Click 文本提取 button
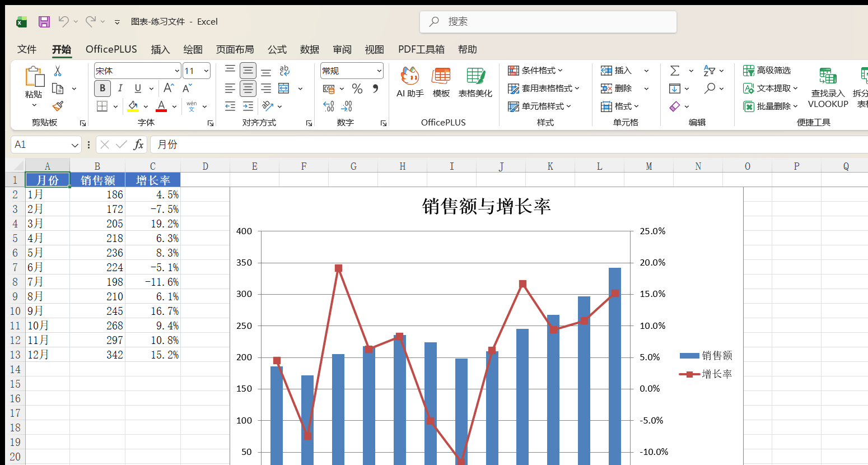This screenshot has height=465, width=868. coord(770,89)
